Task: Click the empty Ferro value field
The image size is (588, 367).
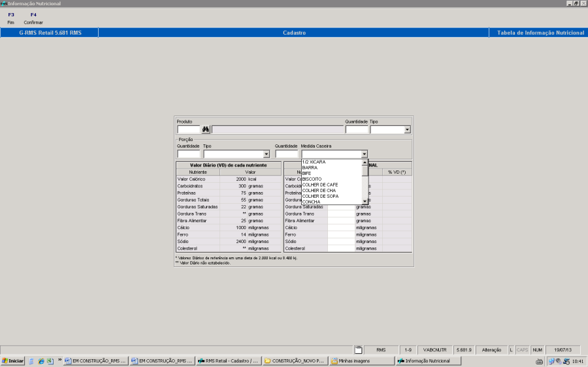Action: click(x=341, y=234)
